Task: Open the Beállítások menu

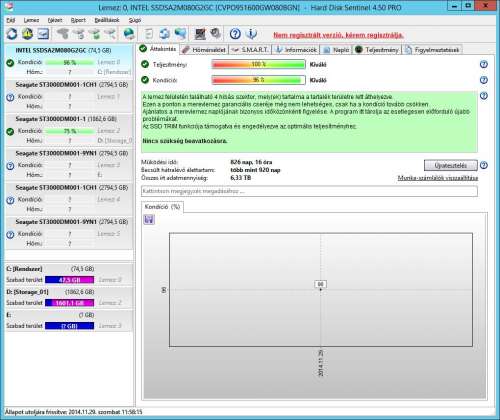Action: coord(107,20)
